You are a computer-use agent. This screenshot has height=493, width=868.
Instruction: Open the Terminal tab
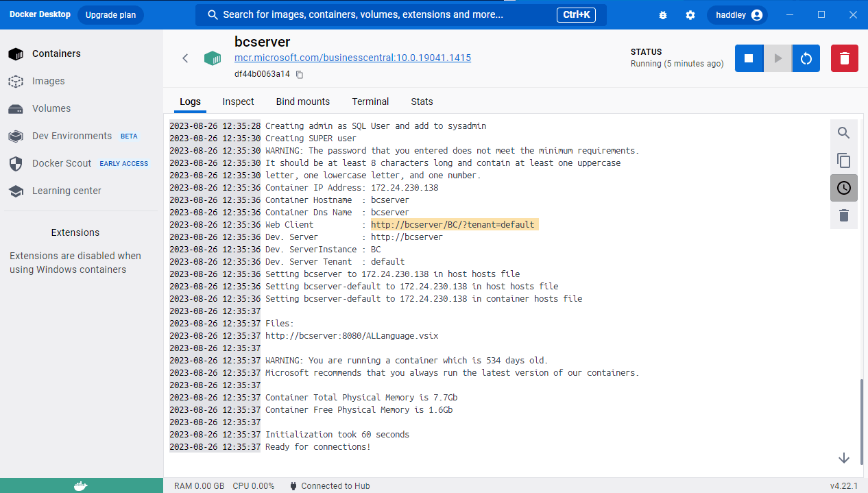(370, 101)
